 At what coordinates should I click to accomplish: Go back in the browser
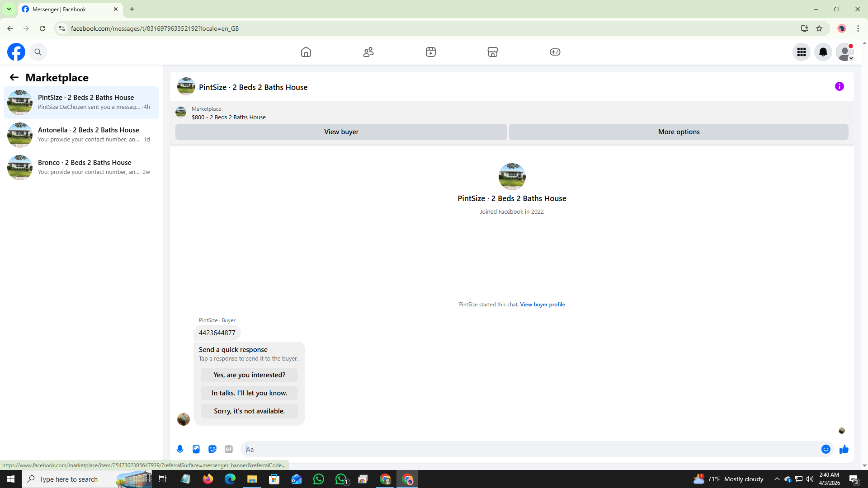pos(10,28)
